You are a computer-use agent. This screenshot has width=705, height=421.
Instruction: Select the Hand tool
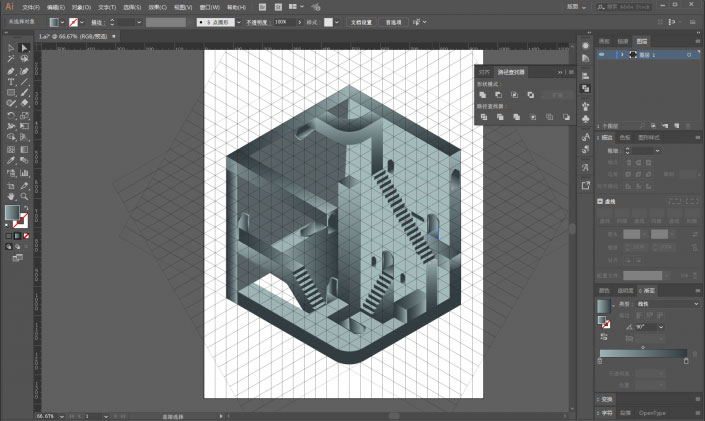pos(11,197)
